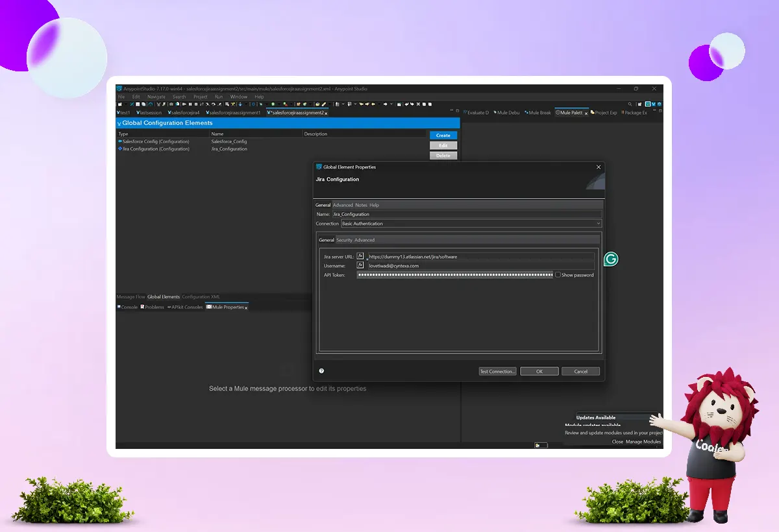Click the Open Perspective icon near search
Image resolution: width=779 pixels, height=532 pixels.
pos(639,104)
